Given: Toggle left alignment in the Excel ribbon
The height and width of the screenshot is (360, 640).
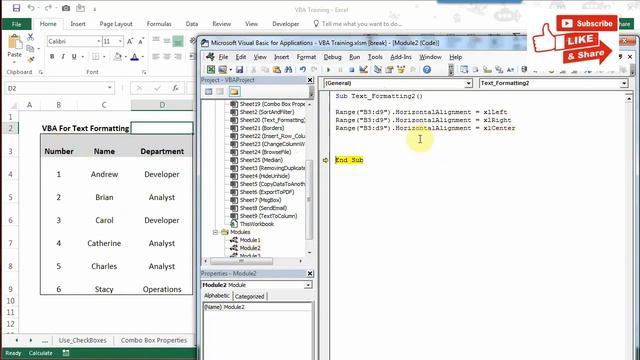Looking at the screenshot, I should 156,56.
